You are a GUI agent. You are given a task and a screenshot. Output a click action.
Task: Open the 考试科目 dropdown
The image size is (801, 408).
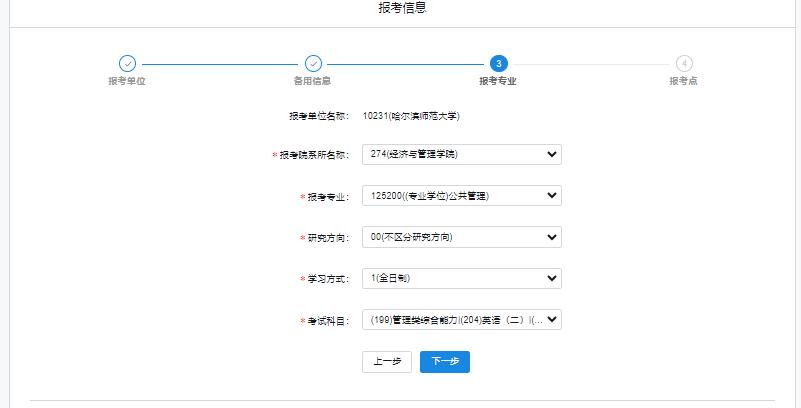(461, 320)
